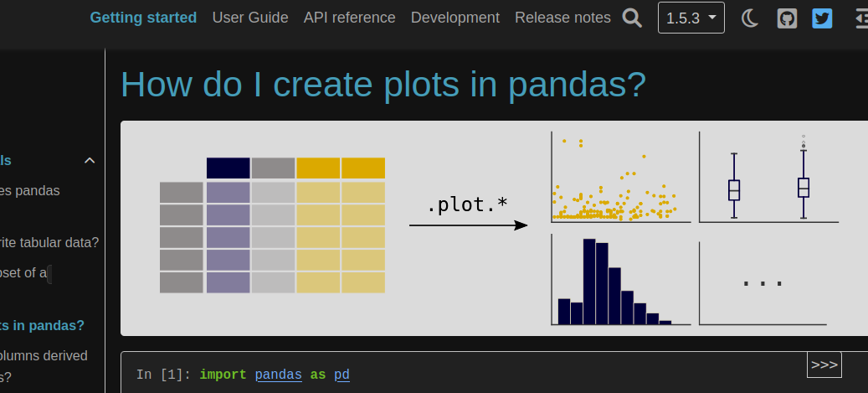Open the search magnifier icon
Screen dimensions: 868x393
(x=632, y=18)
